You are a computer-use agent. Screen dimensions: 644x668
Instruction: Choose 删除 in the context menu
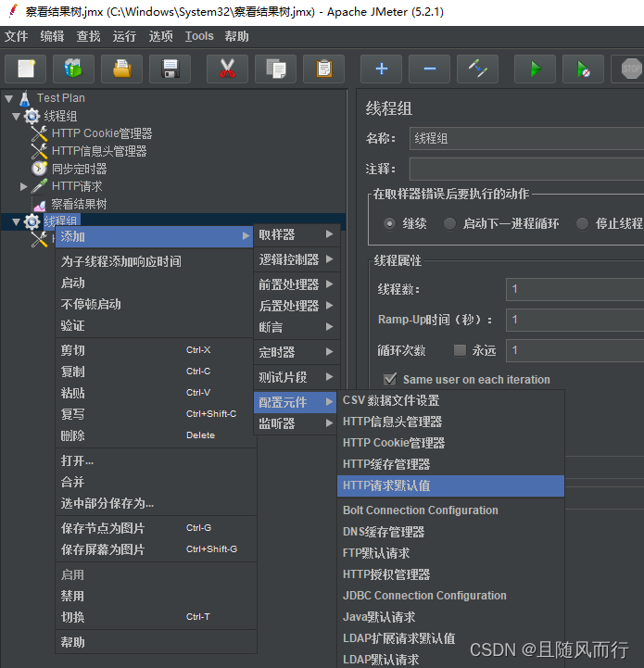pos(156,435)
